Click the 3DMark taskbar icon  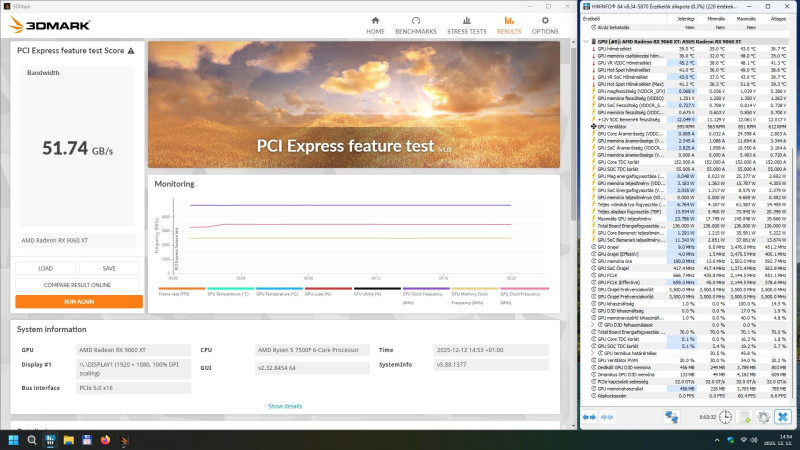[123, 440]
